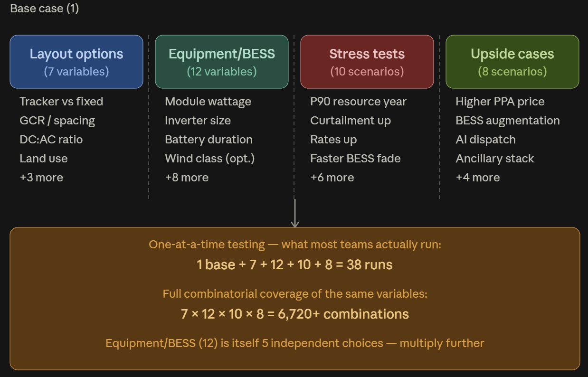Select P90 resource year item
The image size is (588, 377).
tap(359, 102)
